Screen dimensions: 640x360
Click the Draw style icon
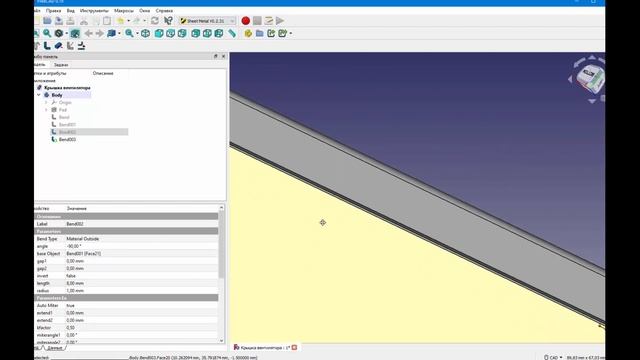pos(59,33)
